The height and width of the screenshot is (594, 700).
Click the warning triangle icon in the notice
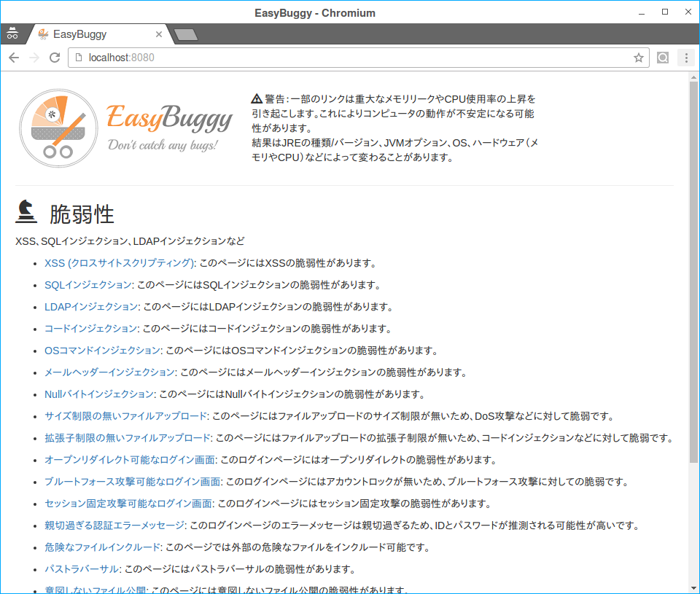tap(254, 96)
